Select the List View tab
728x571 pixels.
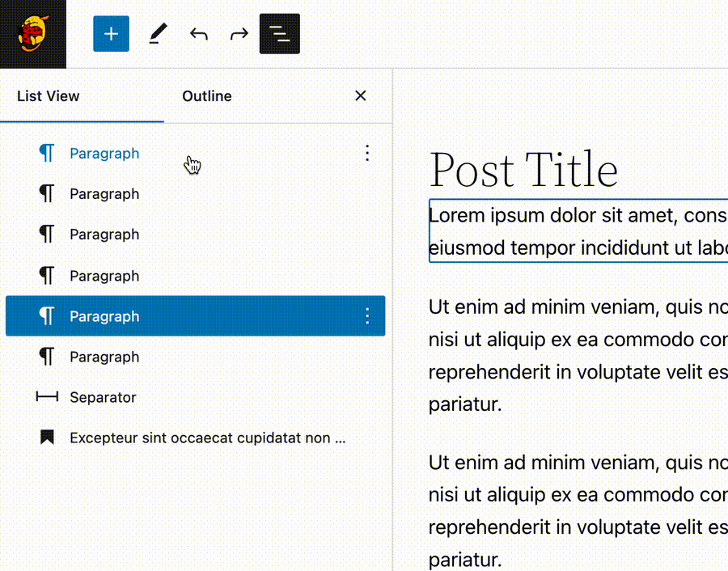(48, 95)
